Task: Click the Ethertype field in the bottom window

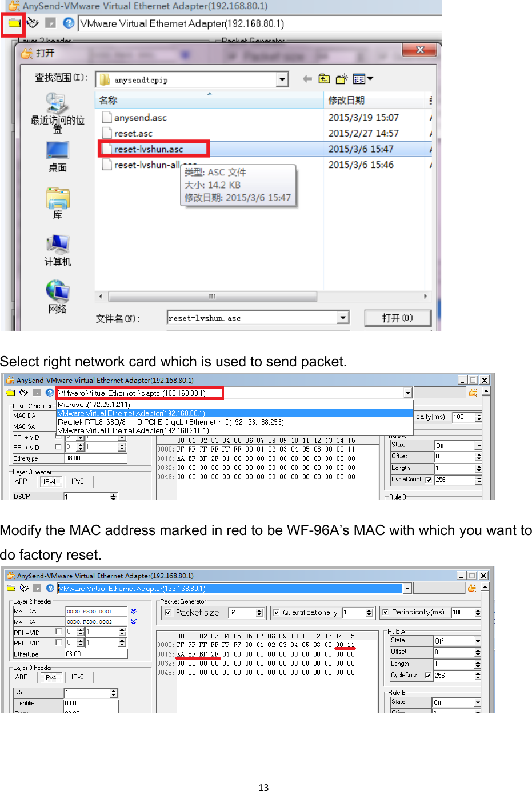Action: pyautogui.click(x=96, y=654)
